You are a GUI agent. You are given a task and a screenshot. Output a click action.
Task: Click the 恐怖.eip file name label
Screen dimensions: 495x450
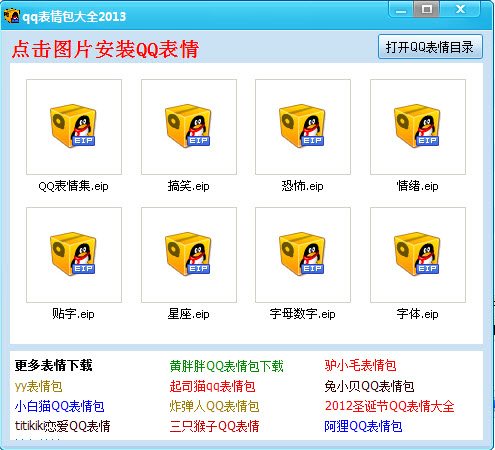coord(303,186)
